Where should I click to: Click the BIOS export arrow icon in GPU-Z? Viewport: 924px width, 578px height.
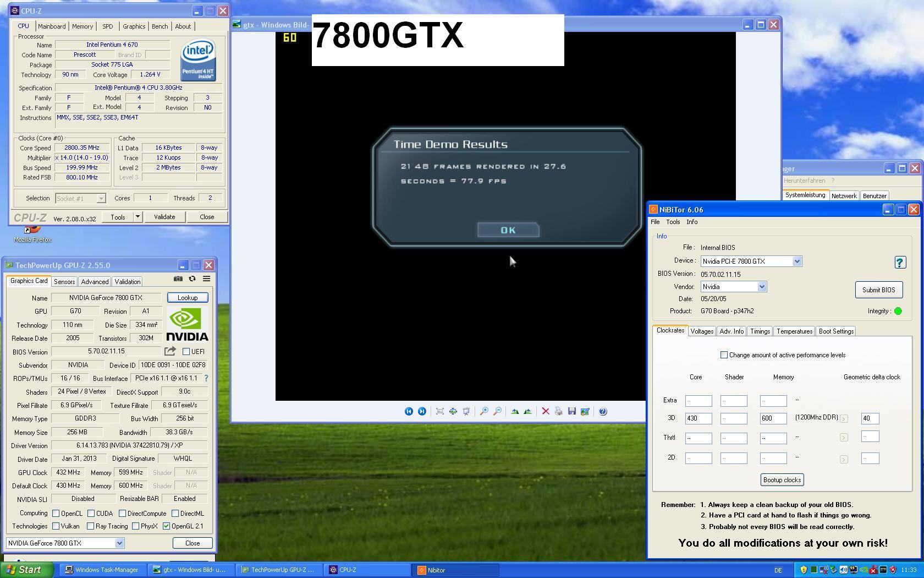pyautogui.click(x=170, y=351)
